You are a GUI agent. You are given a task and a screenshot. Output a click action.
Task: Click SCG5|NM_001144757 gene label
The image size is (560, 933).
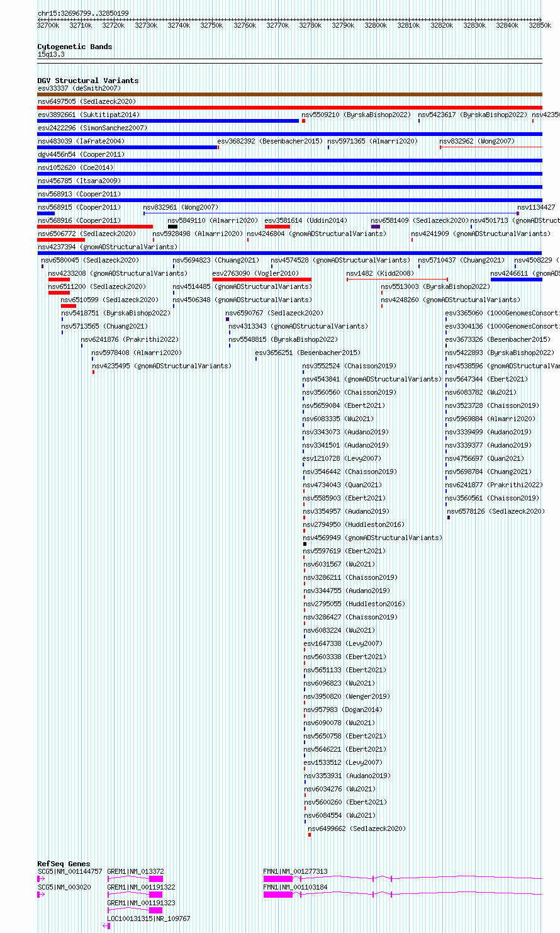(x=70, y=871)
